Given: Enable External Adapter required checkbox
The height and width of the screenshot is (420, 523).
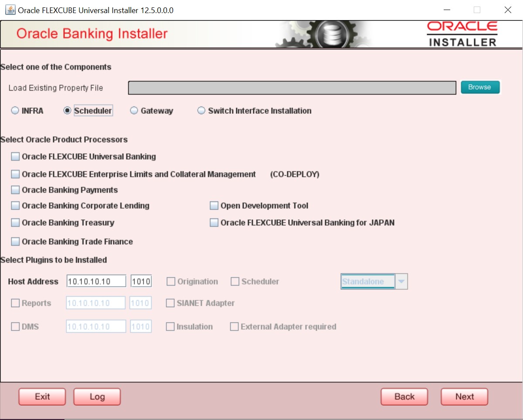Looking at the screenshot, I should (x=234, y=326).
